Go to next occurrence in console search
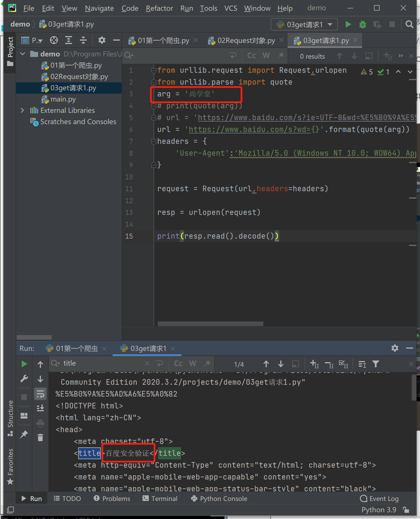The height and width of the screenshot is (519, 420). click(281, 364)
